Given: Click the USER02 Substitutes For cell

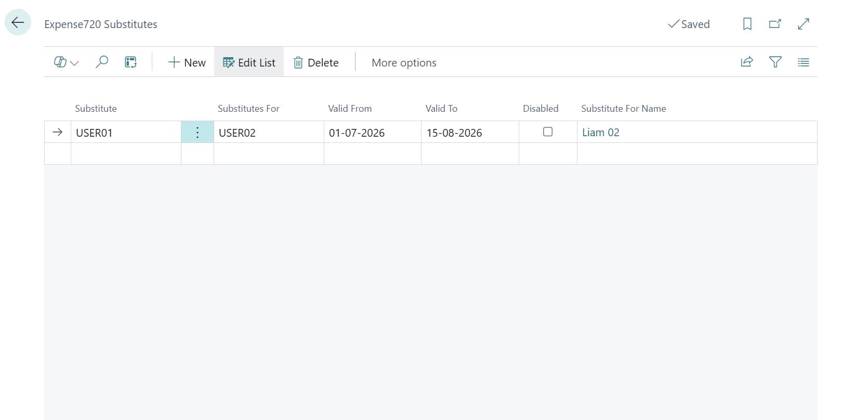Looking at the screenshot, I should [x=269, y=132].
